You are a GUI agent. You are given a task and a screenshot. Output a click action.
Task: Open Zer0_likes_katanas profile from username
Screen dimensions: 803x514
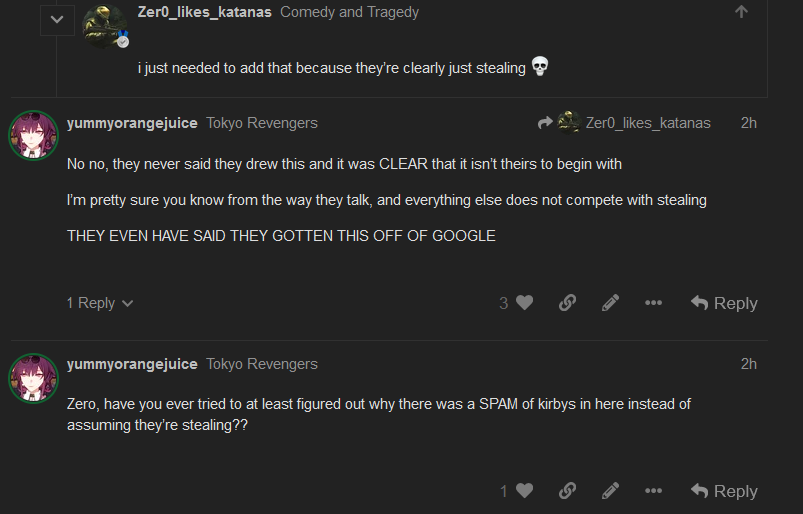(x=204, y=12)
